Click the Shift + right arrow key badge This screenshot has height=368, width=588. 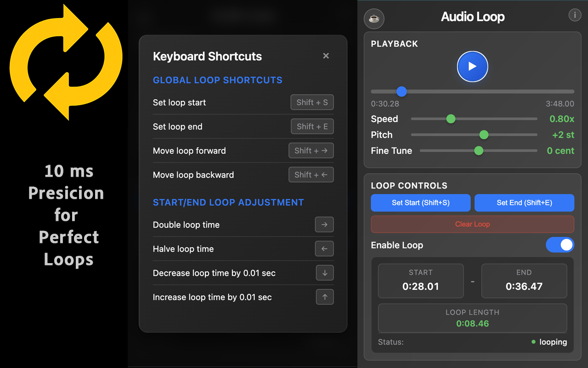(x=311, y=150)
